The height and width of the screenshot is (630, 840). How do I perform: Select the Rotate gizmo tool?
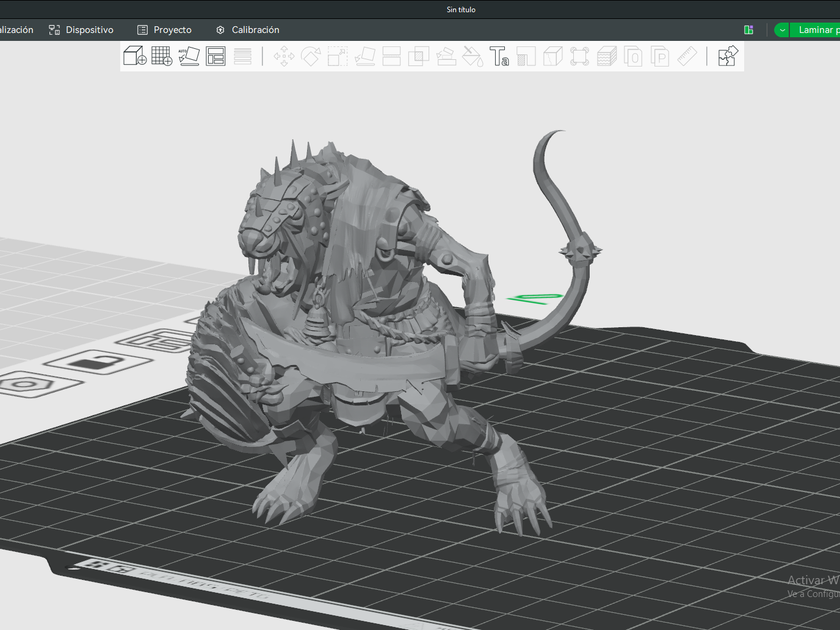311,56
